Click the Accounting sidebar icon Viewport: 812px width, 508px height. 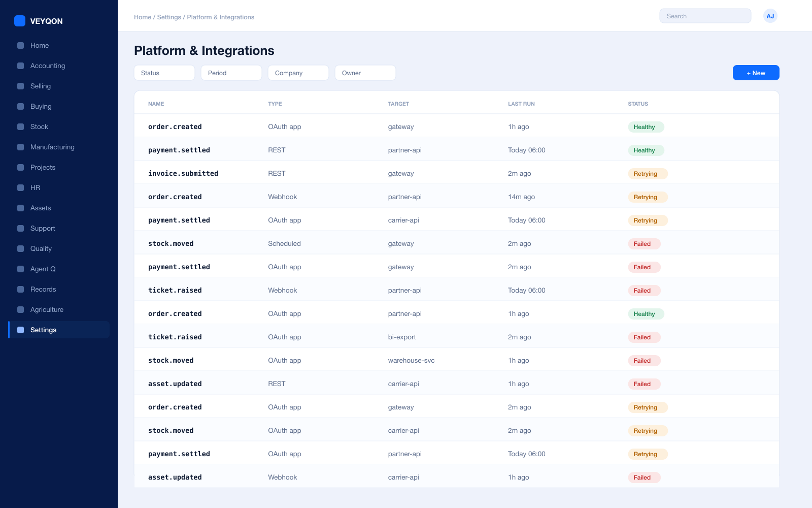pyautogui.click(x=21, y=66)
